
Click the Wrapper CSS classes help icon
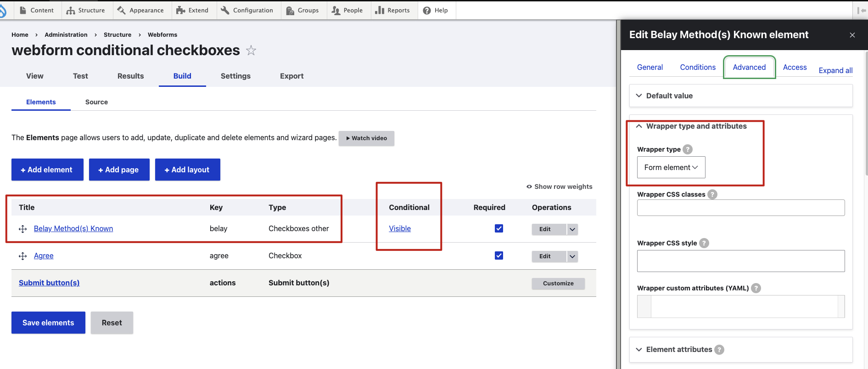pos(712,194)
